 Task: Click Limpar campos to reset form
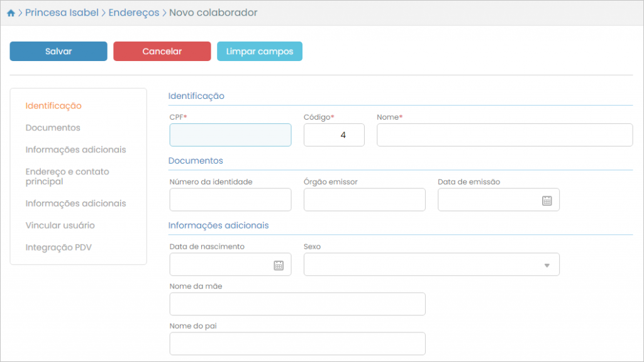259,52
